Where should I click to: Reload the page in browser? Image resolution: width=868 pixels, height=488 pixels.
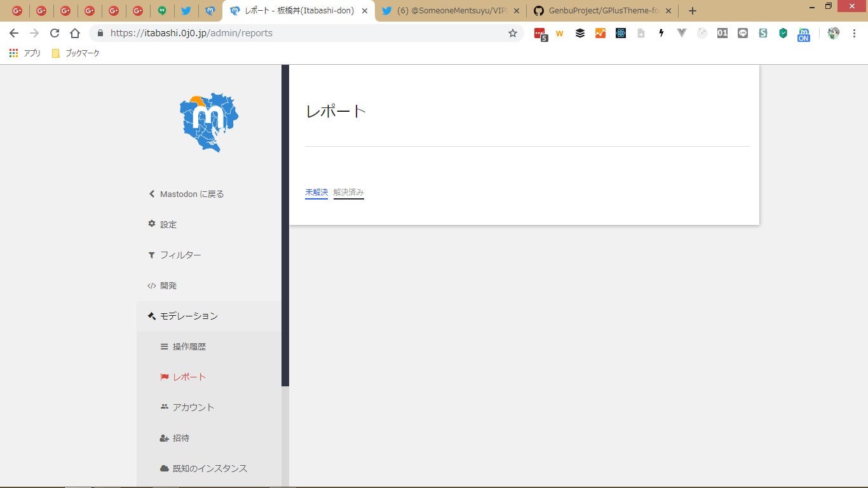(55, 33)
